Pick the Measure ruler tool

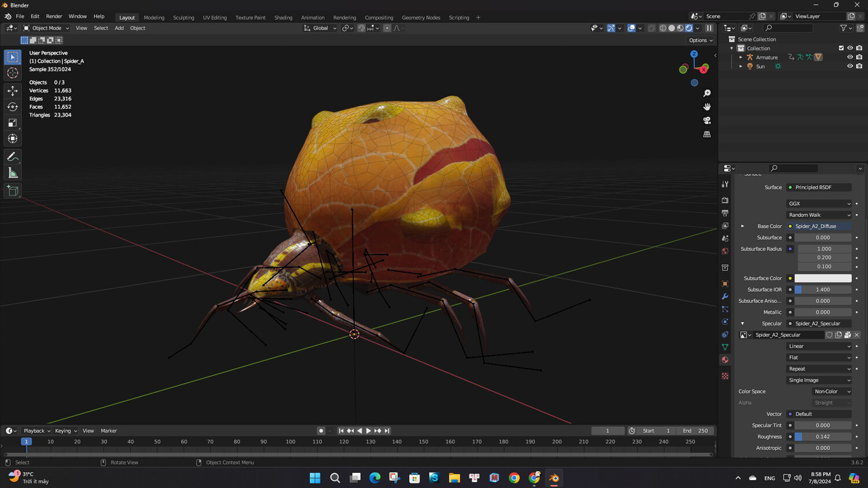pos(13,173)
